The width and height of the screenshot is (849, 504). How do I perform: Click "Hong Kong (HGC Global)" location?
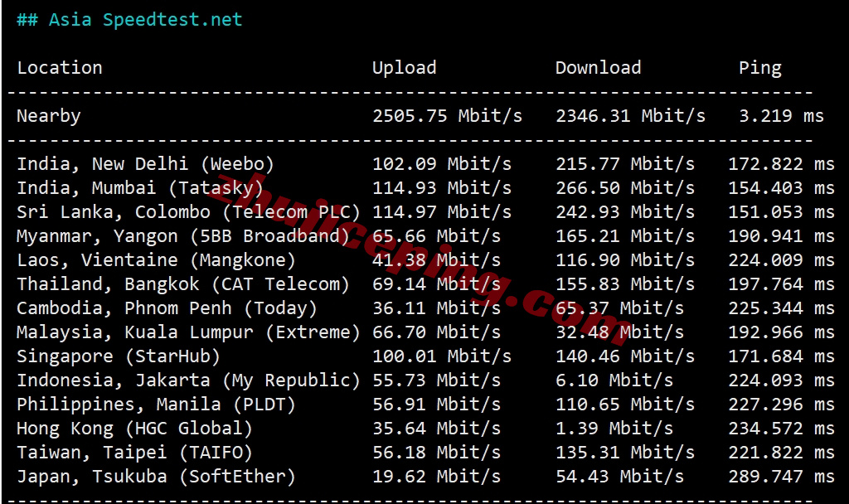[135, 429]
